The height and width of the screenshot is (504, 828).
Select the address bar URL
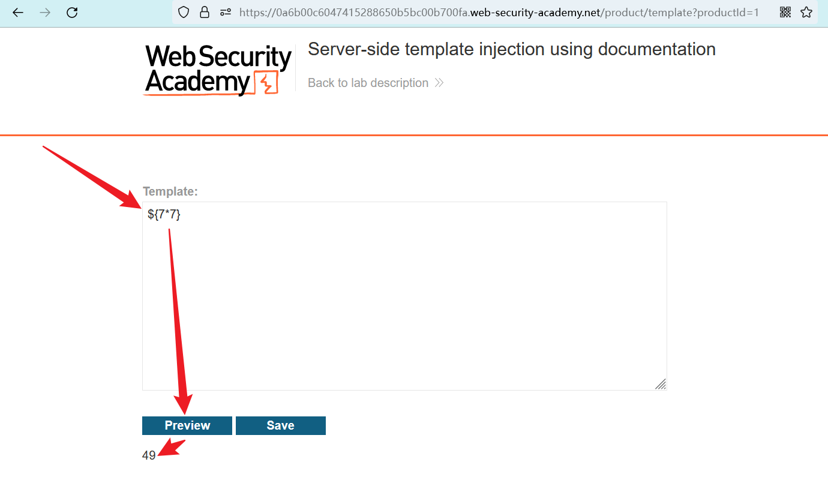point(498,12)
